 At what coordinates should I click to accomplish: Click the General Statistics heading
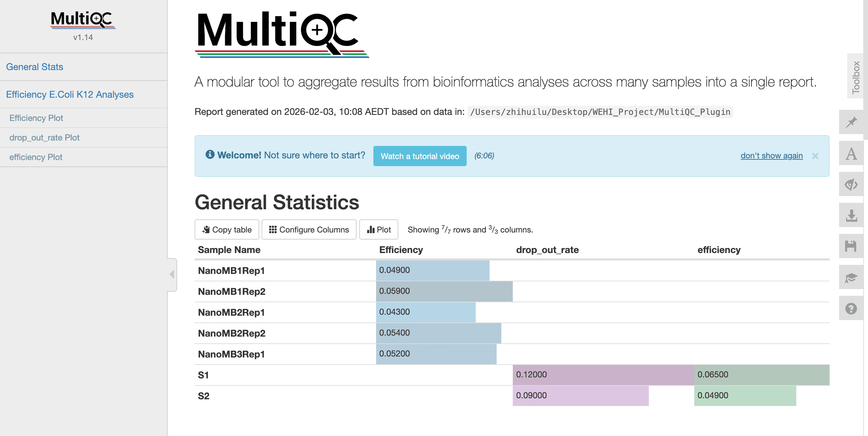tap(277, 202)
